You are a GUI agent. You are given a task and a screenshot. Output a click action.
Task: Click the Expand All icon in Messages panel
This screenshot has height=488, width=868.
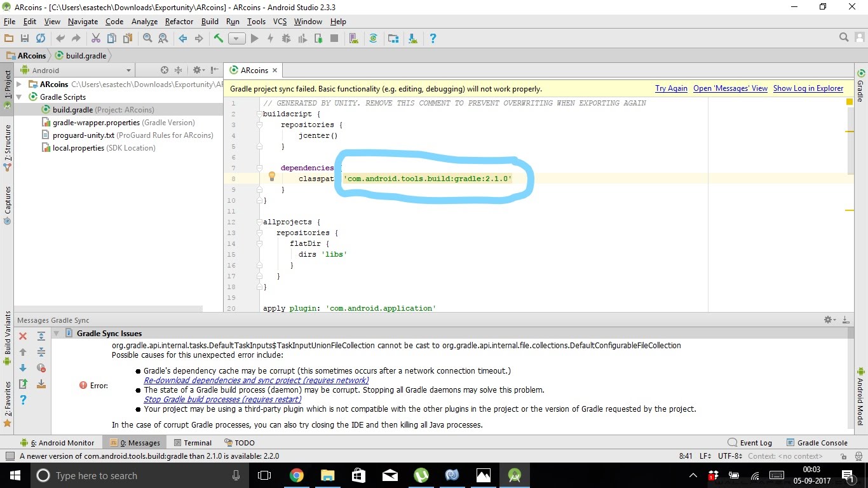(41, 336)
